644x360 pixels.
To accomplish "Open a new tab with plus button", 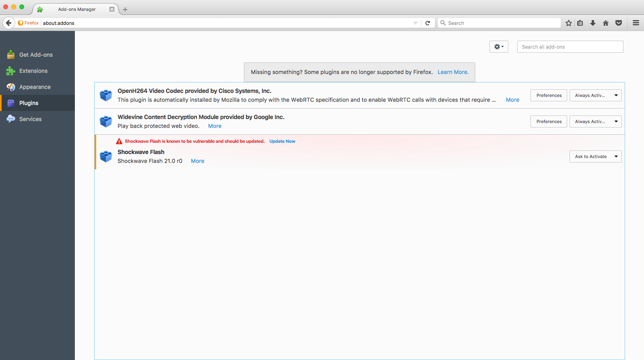I will (x=125, y=9).
